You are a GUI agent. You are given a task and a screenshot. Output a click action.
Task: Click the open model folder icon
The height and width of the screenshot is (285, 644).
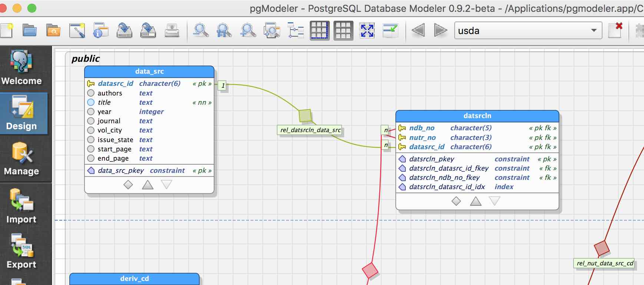click(30, 30)
